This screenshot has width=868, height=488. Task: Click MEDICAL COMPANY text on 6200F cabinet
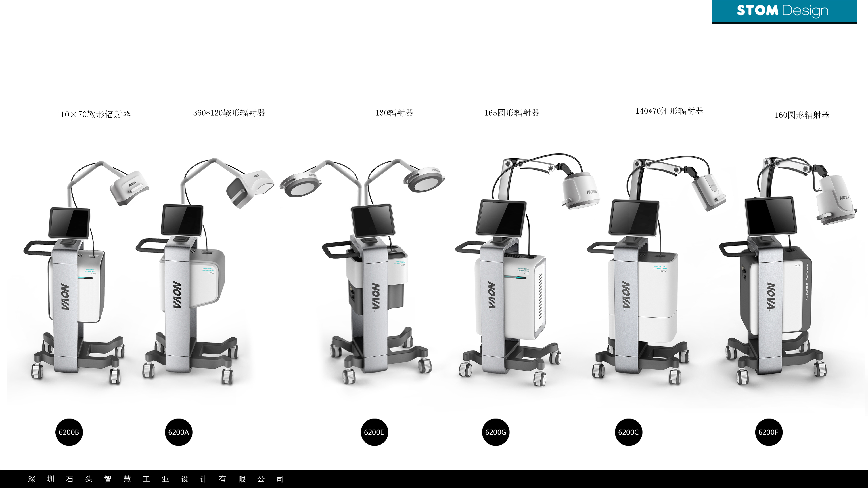[x=807, y=282]
